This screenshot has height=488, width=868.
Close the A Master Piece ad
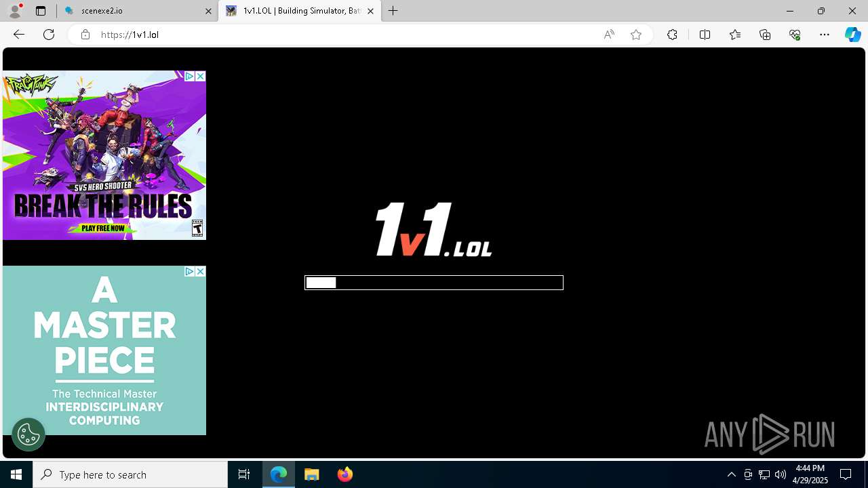pos(200,271)
